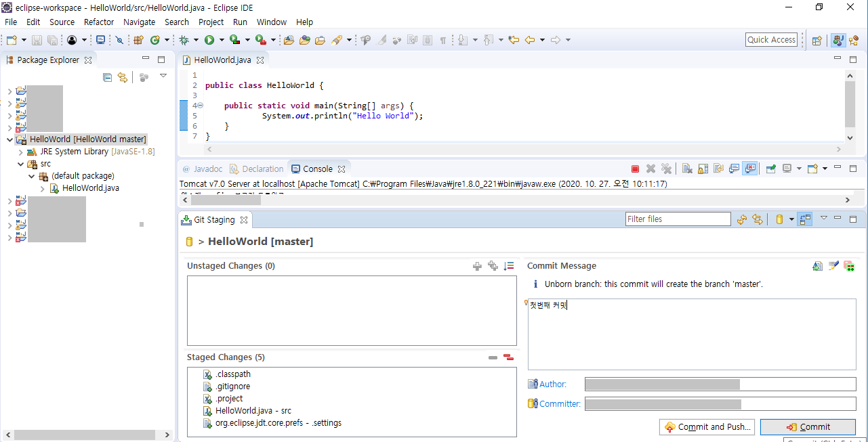Toggle Link with Editor in Package Explorer

pos(123,77)
